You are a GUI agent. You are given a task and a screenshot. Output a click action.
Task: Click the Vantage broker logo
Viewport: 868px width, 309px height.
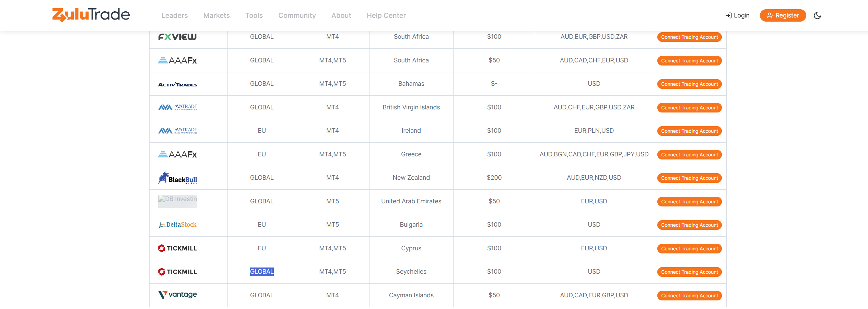point(177,295)
